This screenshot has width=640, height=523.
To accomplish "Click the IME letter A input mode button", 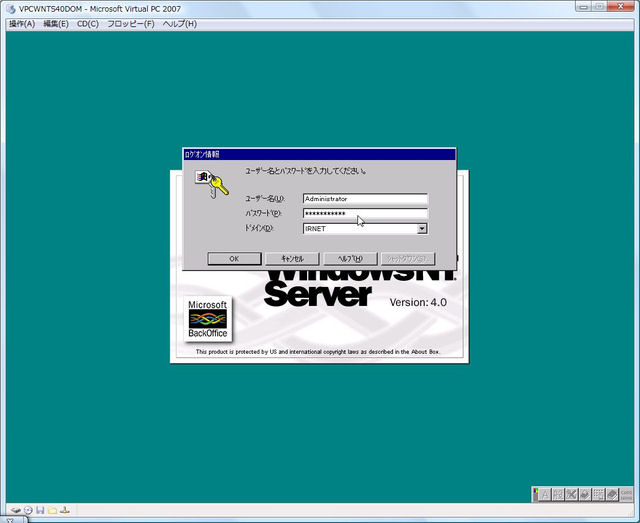I will click(x=545, y=494).
